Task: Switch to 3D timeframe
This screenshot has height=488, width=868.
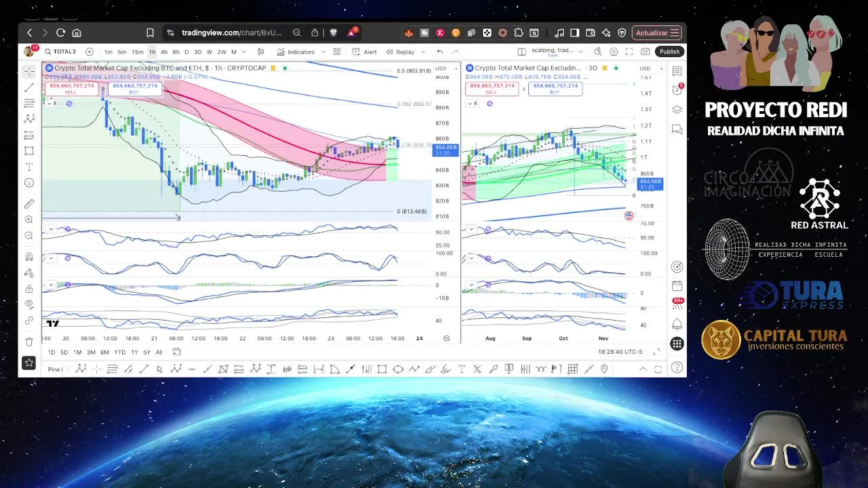Action: pyautogui.click(x=198, y=52)
